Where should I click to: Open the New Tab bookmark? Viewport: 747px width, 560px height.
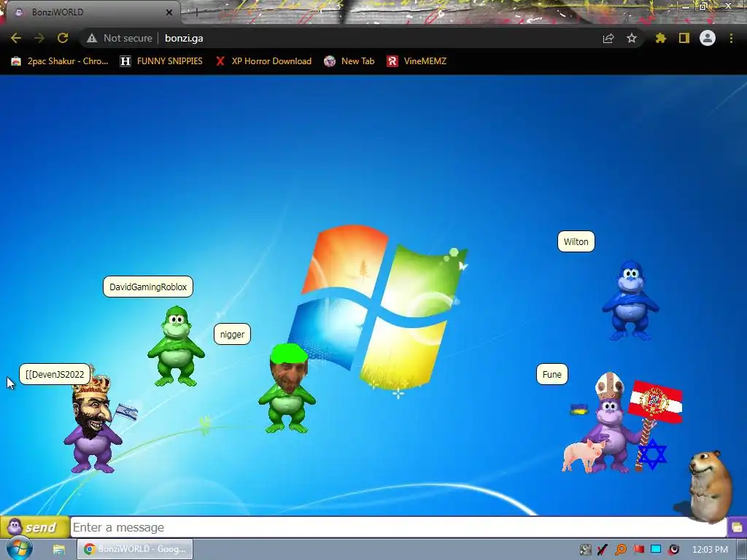tap(349, 61)
